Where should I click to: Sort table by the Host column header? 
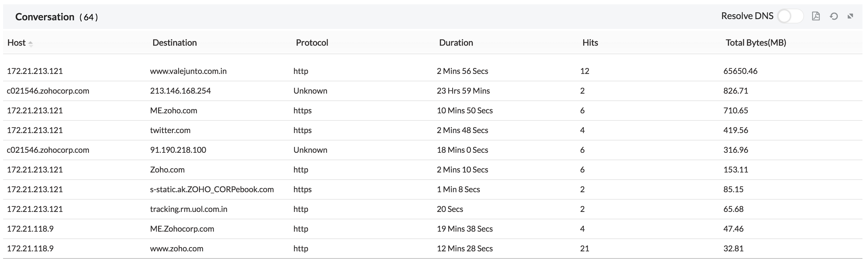point(17,43)
